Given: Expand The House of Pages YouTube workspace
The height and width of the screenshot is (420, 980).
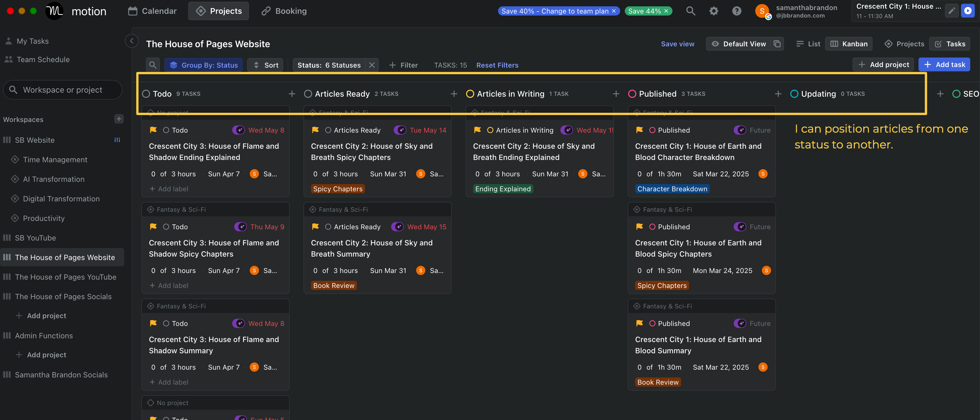Looking at the screenshot, I should coord(66,277).
